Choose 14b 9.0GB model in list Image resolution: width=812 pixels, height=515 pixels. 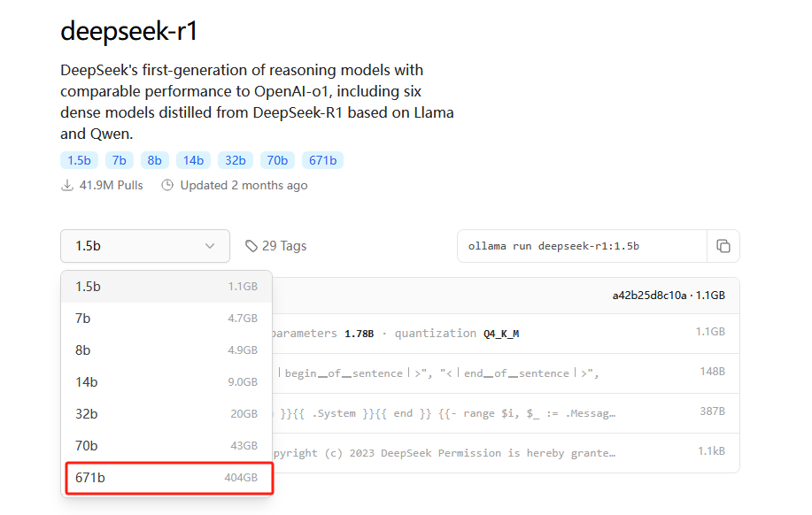[166, 382]
